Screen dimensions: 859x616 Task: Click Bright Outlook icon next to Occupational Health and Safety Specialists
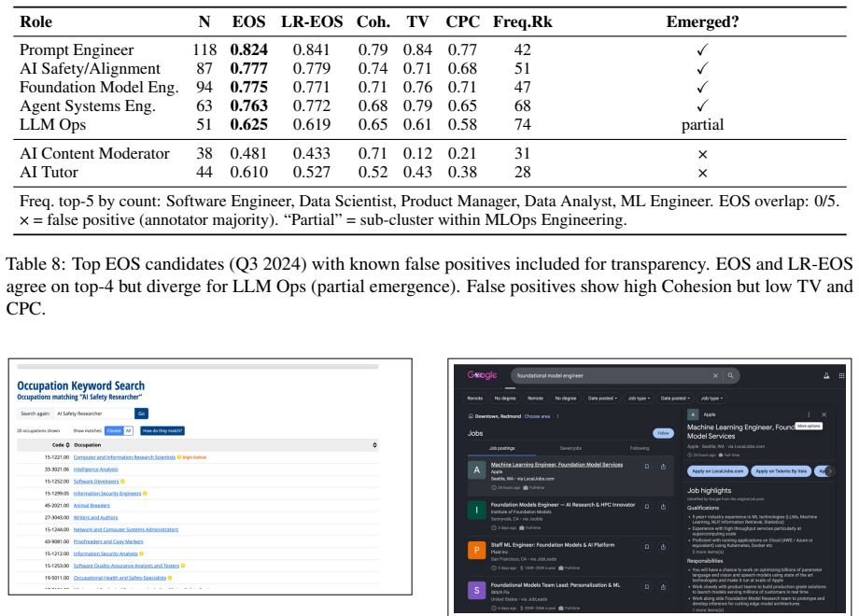[x=170, y=578]
